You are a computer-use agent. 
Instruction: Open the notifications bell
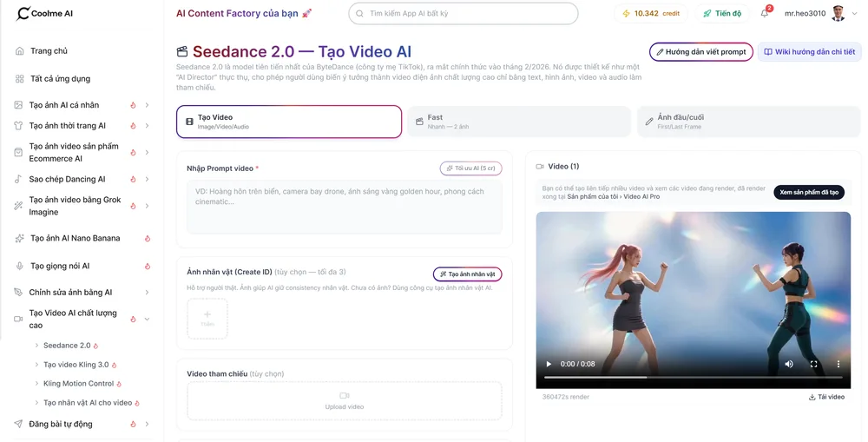pos(765,13)
